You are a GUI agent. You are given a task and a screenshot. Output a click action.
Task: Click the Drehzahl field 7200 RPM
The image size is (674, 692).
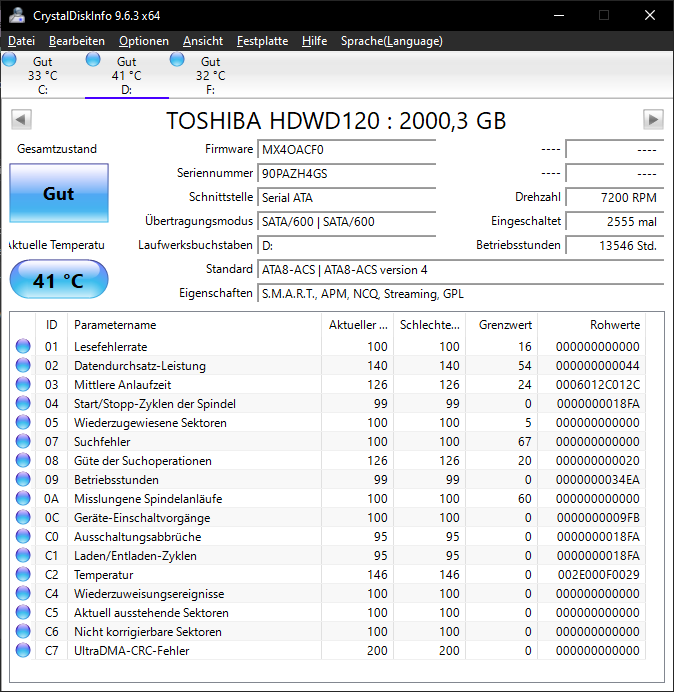click(614, 197)
